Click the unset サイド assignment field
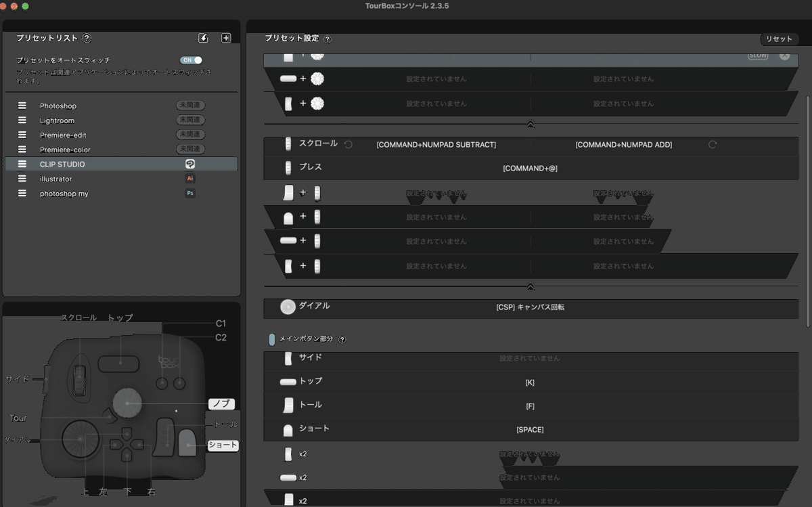This screenshot has width=812, height=507. [531, 358]
